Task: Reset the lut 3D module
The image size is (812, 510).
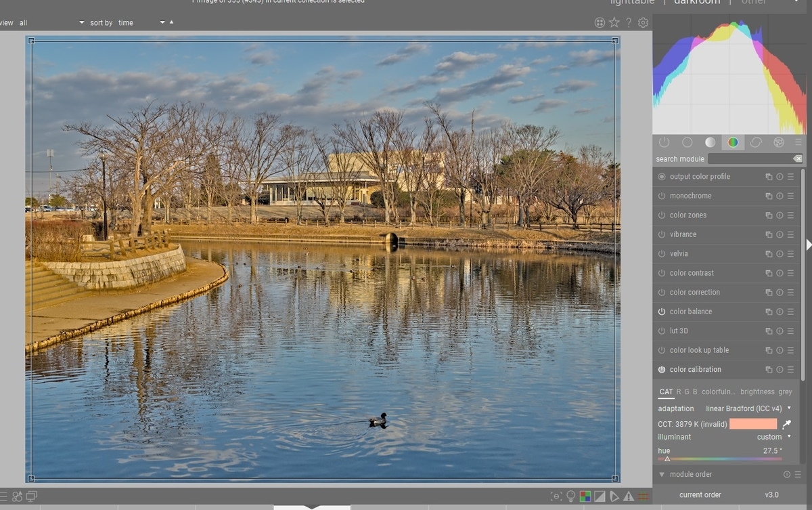Action: tap(780, 331)
